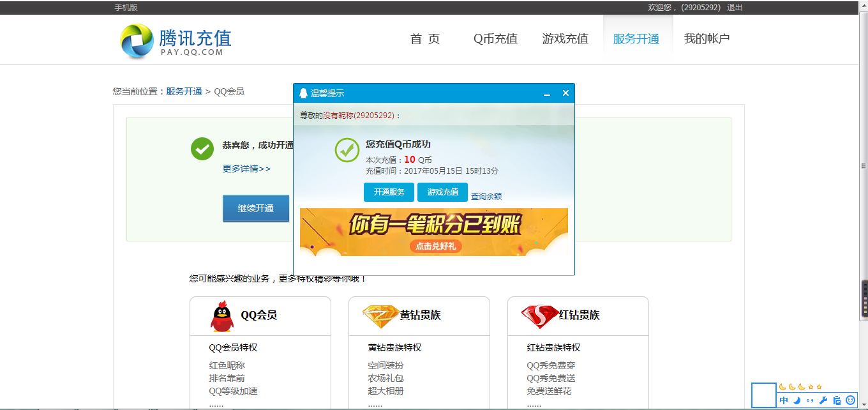Screen dimensions: 868x410
Task: Click the clipboard icon in IME bar
Action: coord(837,400)
